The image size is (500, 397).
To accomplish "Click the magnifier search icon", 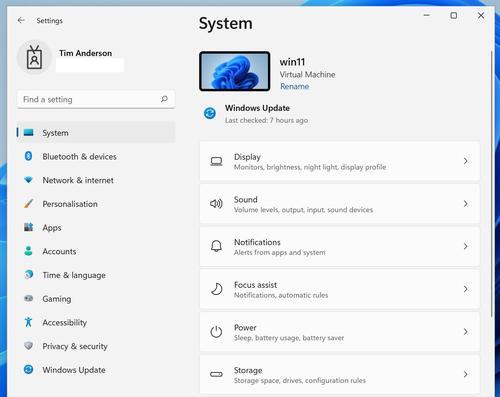I will pos(164,99).
